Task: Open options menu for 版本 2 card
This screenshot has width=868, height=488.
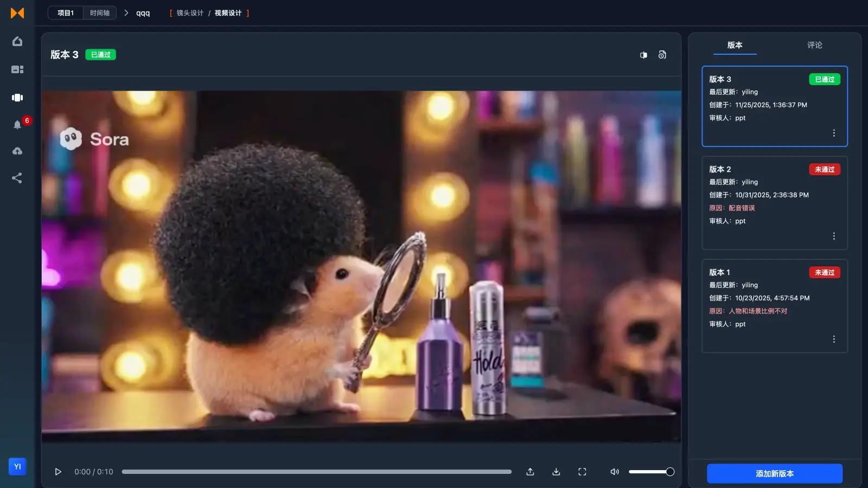Action: 834,235
